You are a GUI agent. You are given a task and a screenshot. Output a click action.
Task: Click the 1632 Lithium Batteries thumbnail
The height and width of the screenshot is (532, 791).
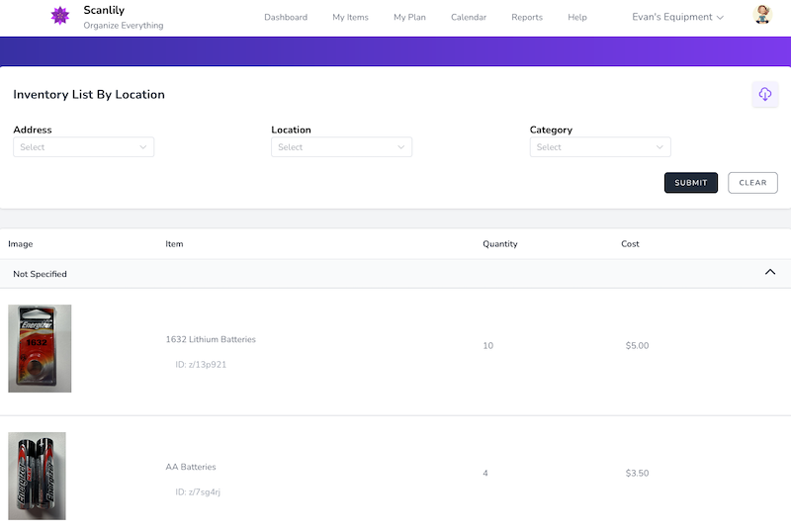(40, 348)
